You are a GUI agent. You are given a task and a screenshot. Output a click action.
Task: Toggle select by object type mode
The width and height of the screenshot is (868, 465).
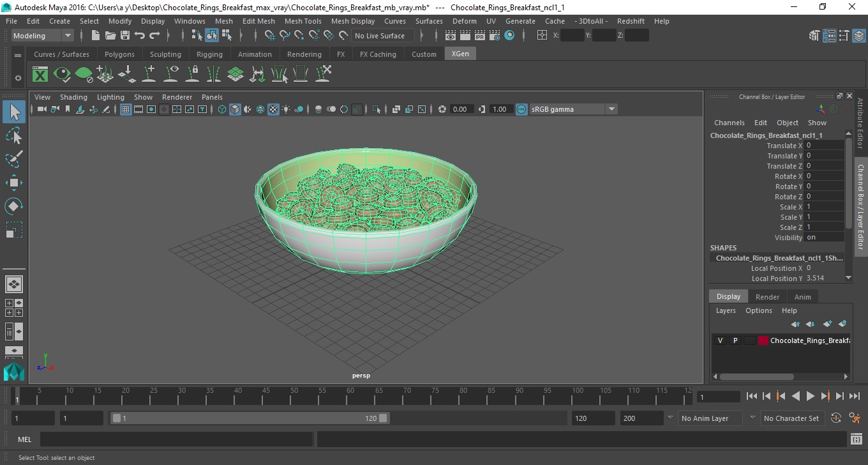211,36
